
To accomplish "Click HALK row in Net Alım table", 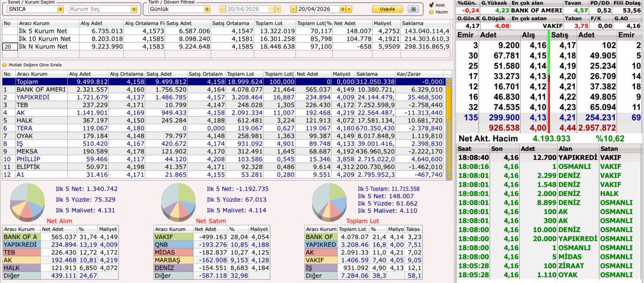I will (x=60, y=267).
